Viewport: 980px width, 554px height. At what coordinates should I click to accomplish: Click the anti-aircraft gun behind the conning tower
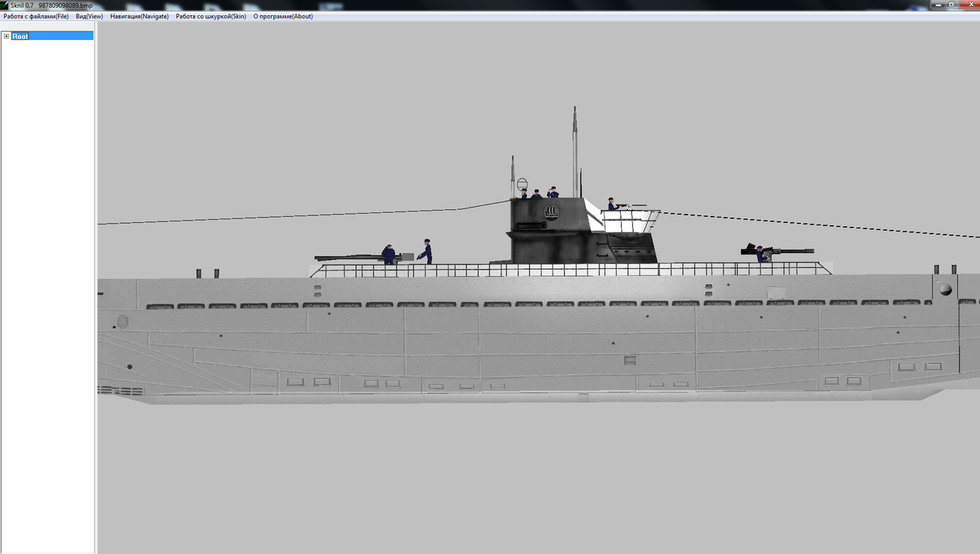coord(781,250)
